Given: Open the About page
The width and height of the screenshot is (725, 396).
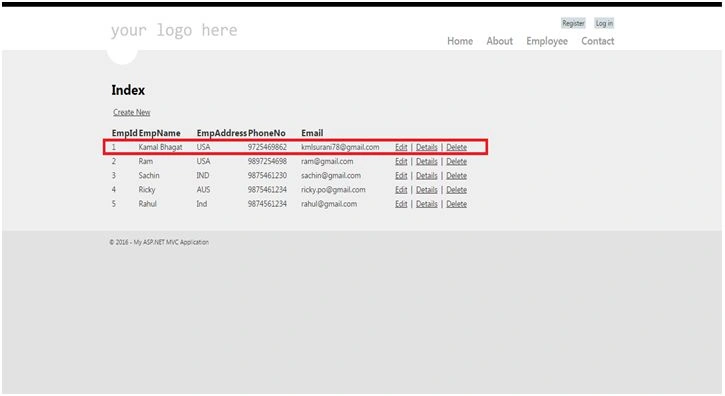Looking at the screenshot, I should click(x=499, y=41).
